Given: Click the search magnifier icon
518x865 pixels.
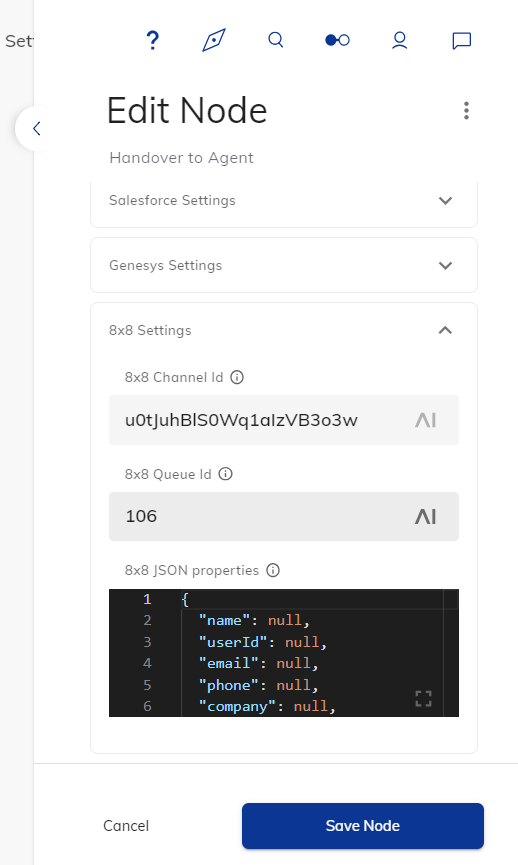Looking at the screenshot, I should tap(276, 40).
